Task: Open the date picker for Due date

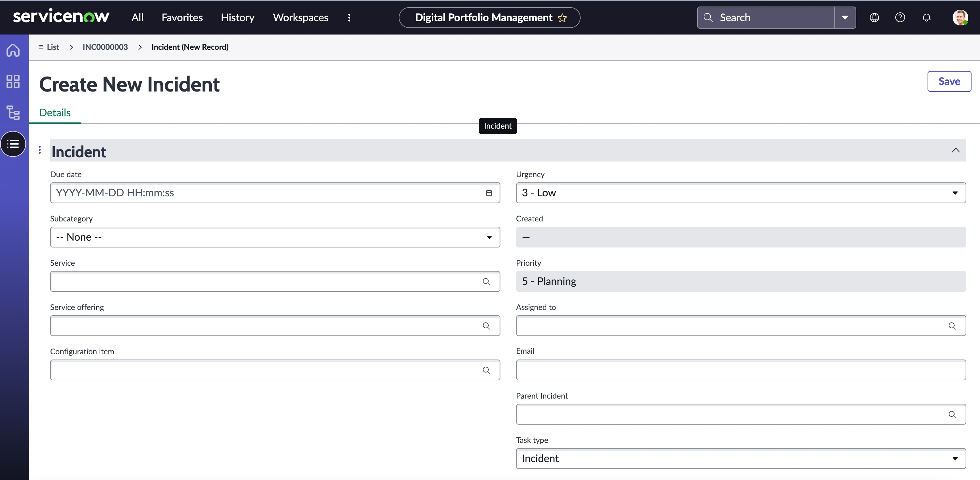Action: pyautogui.click(x=488, y=193)
